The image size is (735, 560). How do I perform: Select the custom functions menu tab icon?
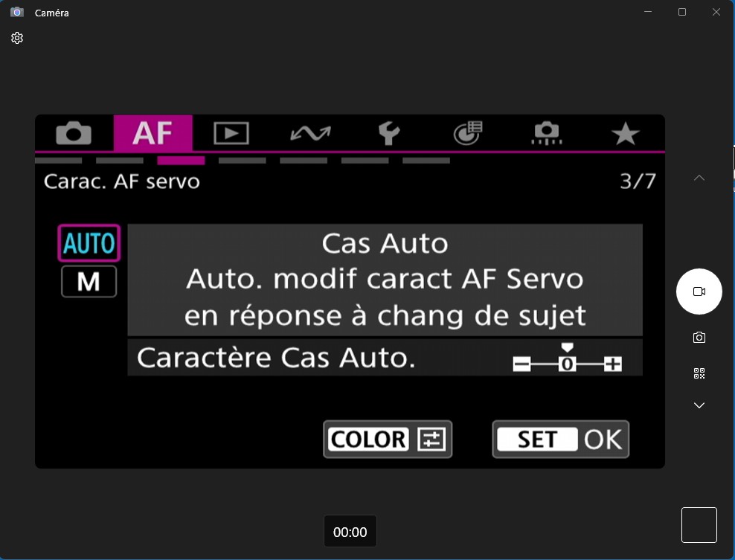click(468, 133)
